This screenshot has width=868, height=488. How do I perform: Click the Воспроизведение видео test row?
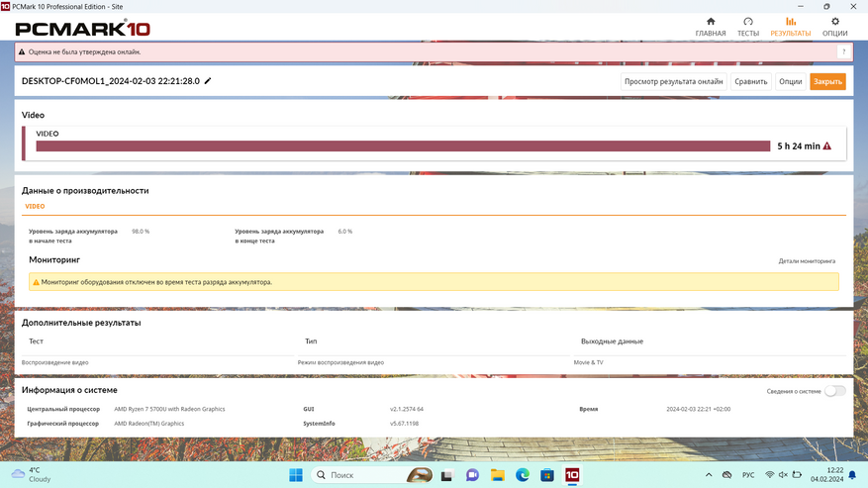pos(54,362)
